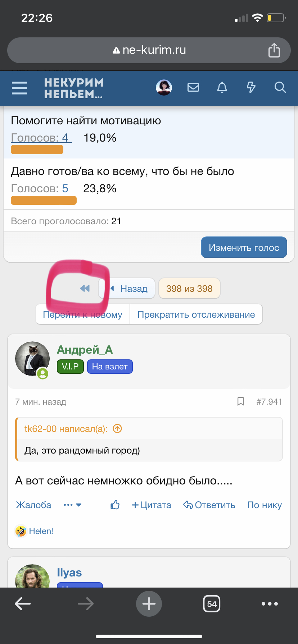Open browser three-dots menu

(270, 604)
